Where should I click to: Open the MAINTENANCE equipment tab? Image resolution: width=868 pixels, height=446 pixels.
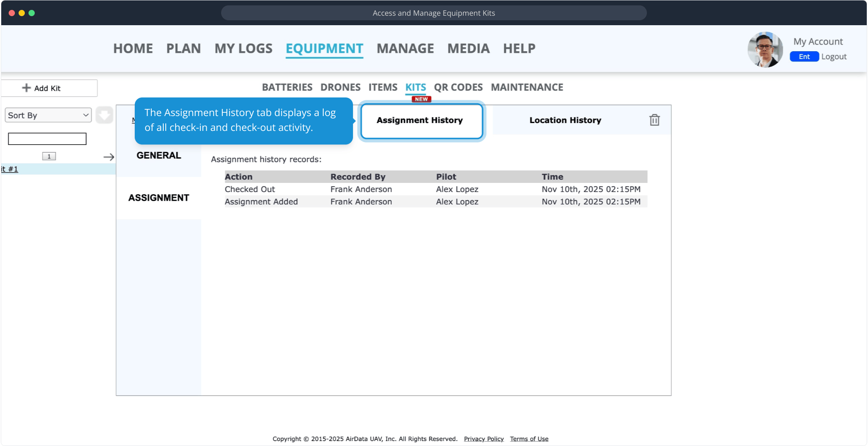click(527, 87)
